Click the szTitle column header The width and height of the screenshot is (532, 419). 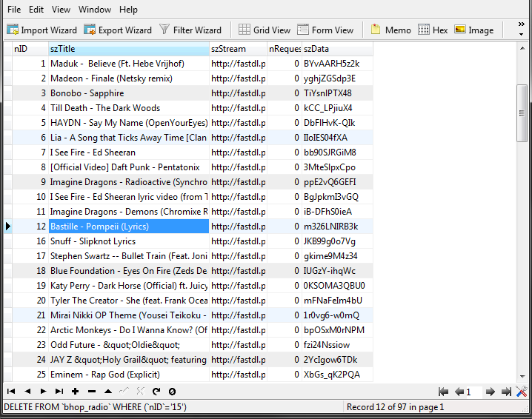[x=128, y=49]
